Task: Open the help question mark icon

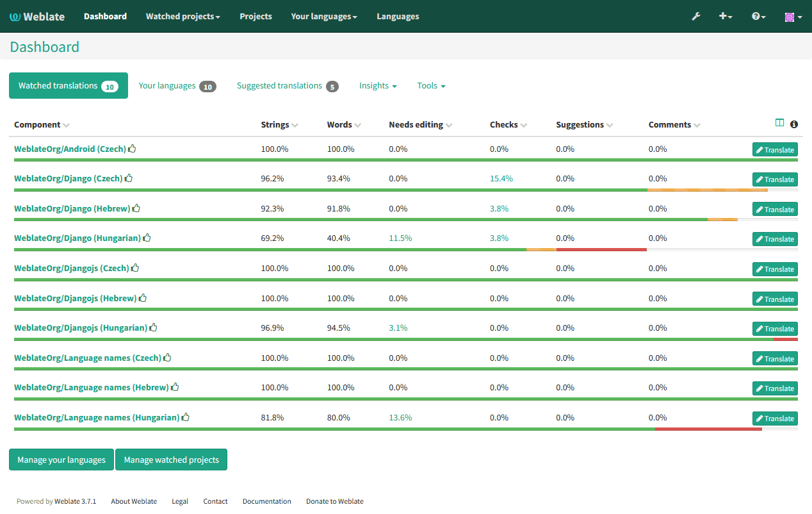Action: point(757,16)
